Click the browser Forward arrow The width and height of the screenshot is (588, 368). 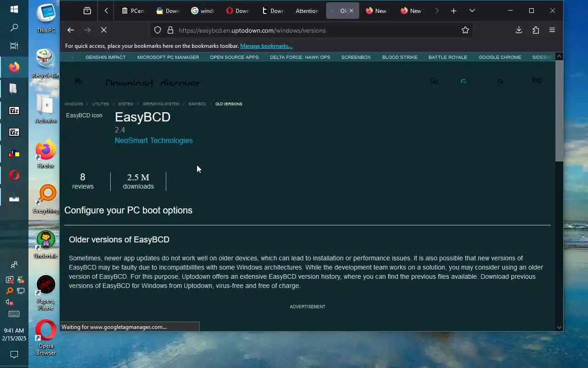pos(87,30)
